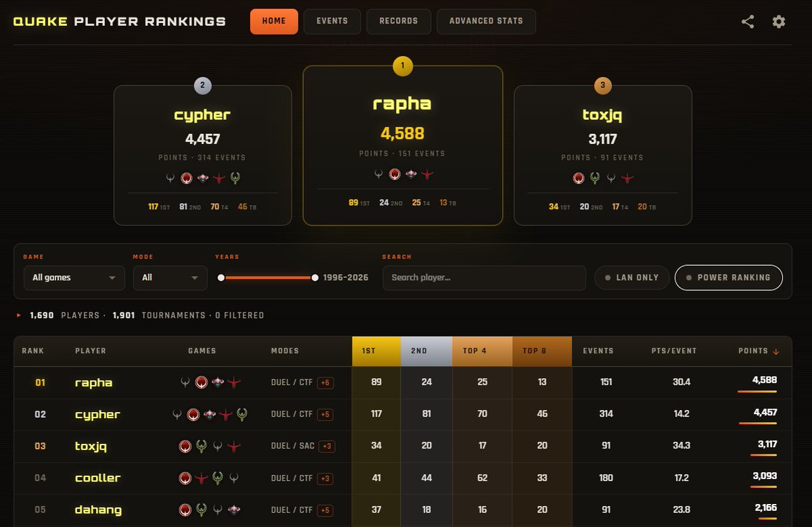The image size is (812, 527).
Task: Expand cypher's +5 additional modes badge
Action: 325,415
